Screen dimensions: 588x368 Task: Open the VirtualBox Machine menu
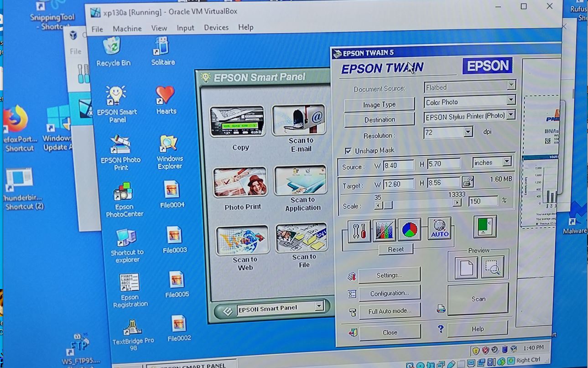click(x=127, y=28)
